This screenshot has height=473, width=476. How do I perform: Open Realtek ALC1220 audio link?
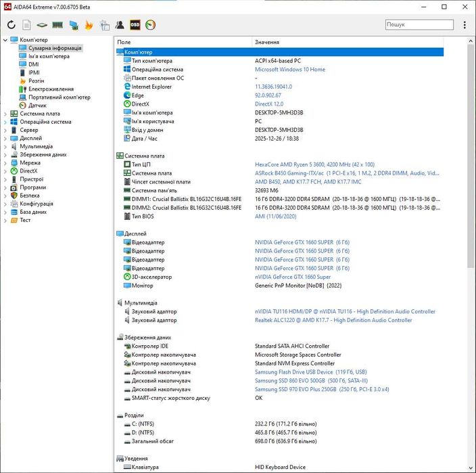coord(333,320)
